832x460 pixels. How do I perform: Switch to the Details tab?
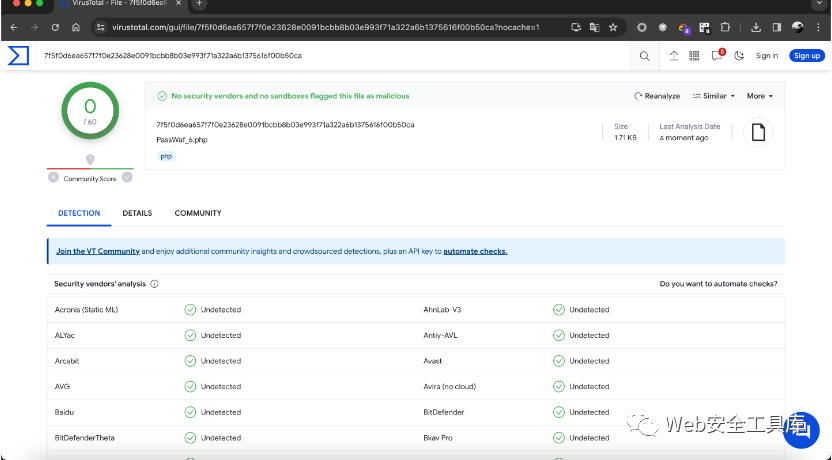point(137,213)
